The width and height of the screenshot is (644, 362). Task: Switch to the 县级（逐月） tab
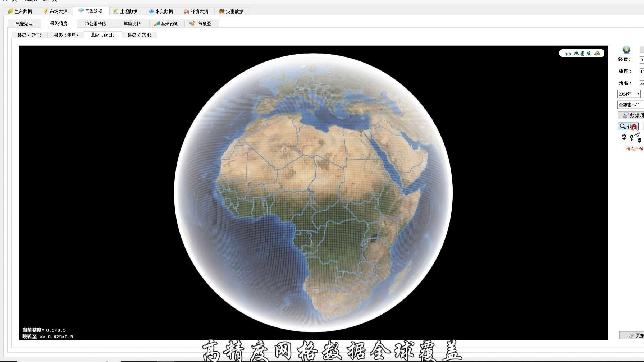pos(66,35)
